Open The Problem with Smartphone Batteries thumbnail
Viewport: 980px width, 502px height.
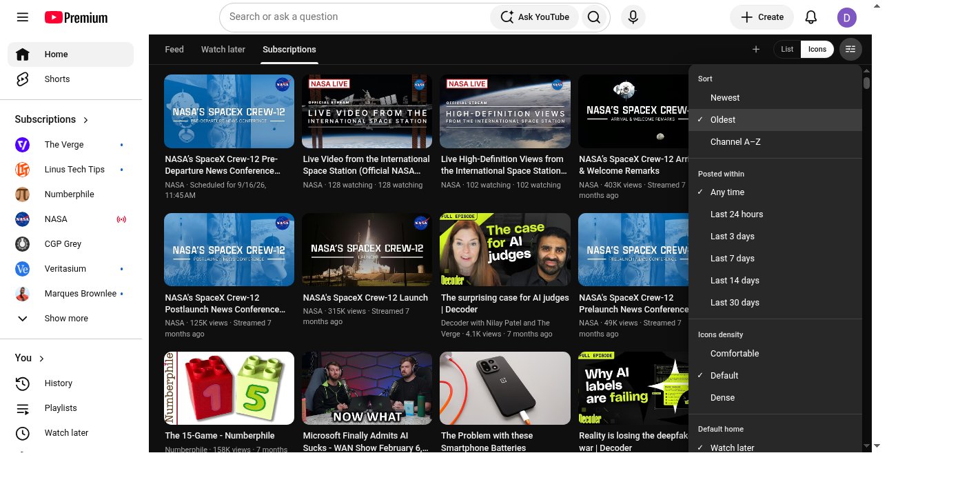pyautogui.click(x=505, y=388)
